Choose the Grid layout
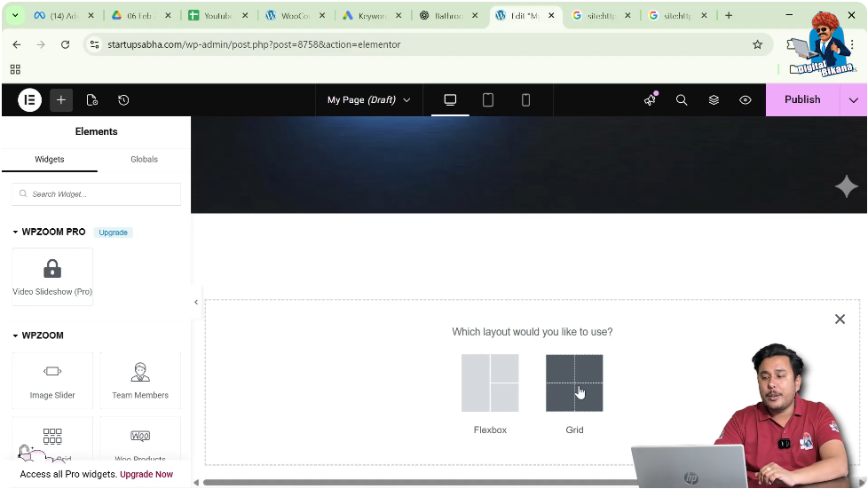 tap(574, 383)
